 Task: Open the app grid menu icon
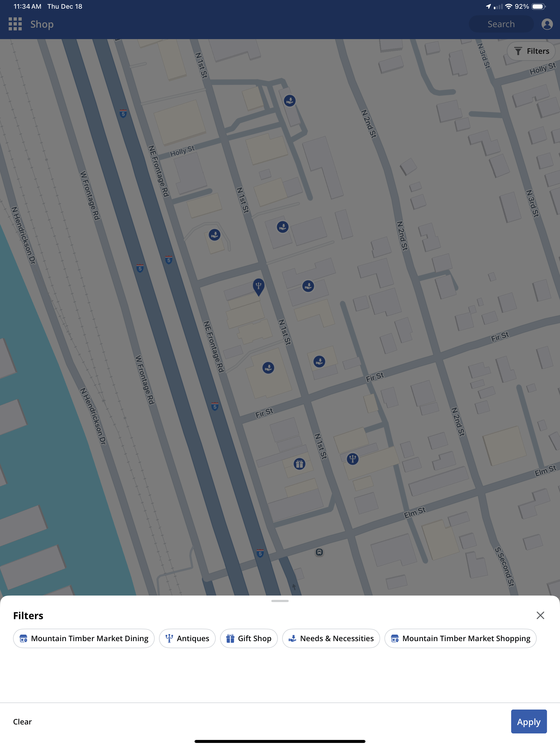click(x=15, y=24)
